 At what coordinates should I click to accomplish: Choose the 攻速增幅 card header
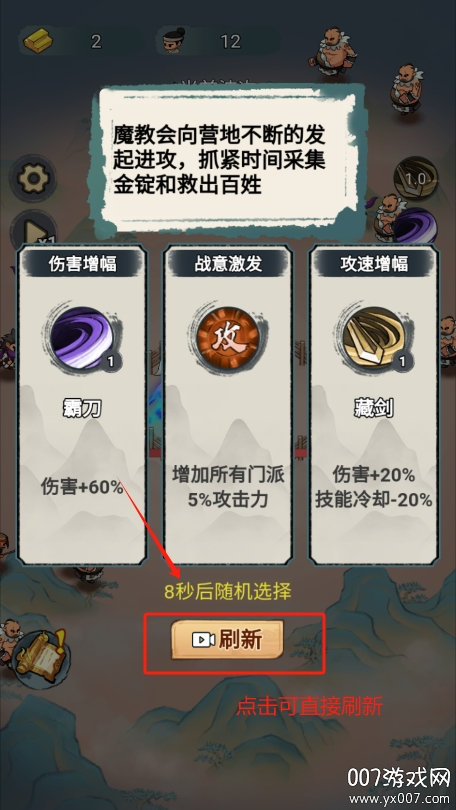click(373, 264)
